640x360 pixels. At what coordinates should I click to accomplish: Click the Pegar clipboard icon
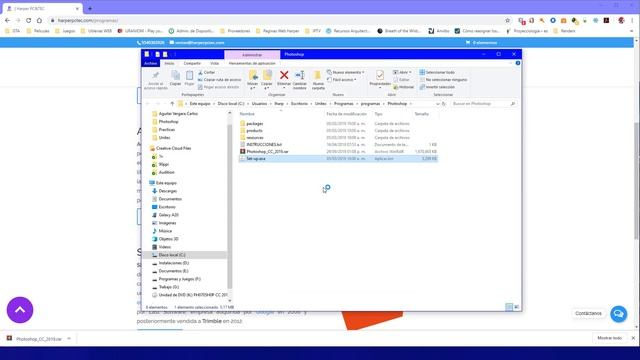[189, 76]
